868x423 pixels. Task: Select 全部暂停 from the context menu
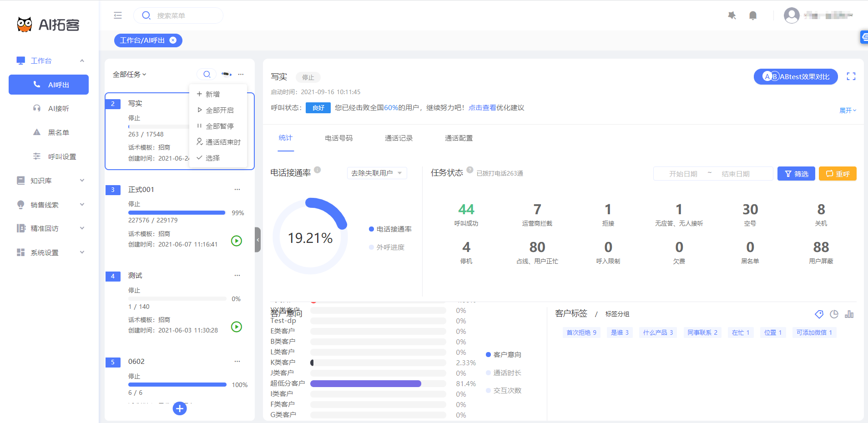coord(219,126)
